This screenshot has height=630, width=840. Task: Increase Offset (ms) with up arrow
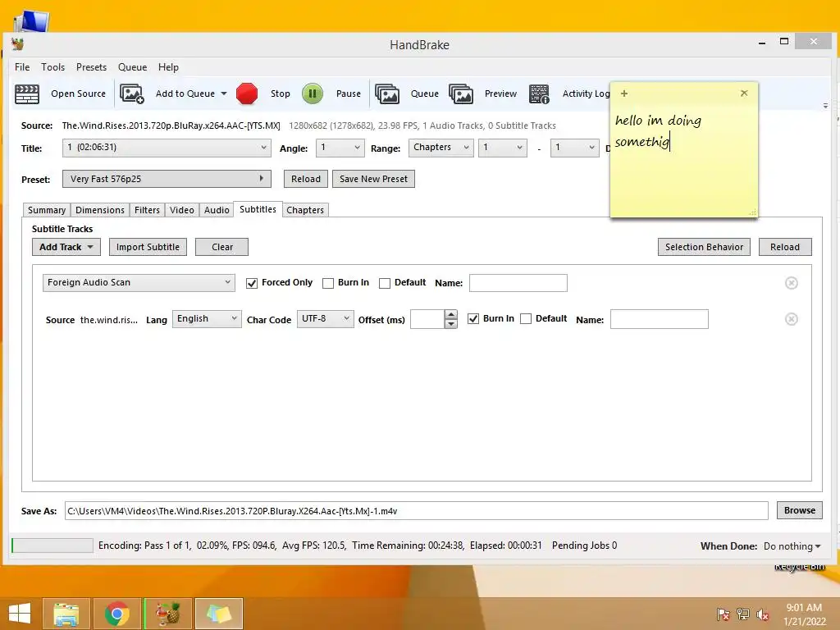tap(451, 314)
